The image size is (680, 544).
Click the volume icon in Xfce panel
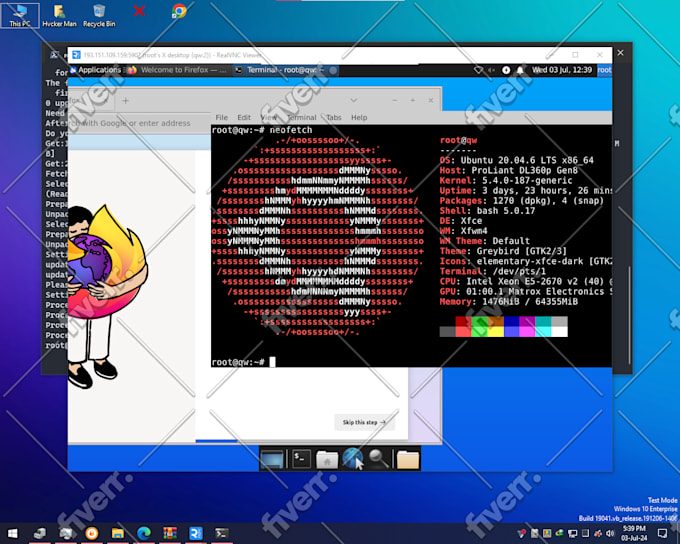coord(491,70)
